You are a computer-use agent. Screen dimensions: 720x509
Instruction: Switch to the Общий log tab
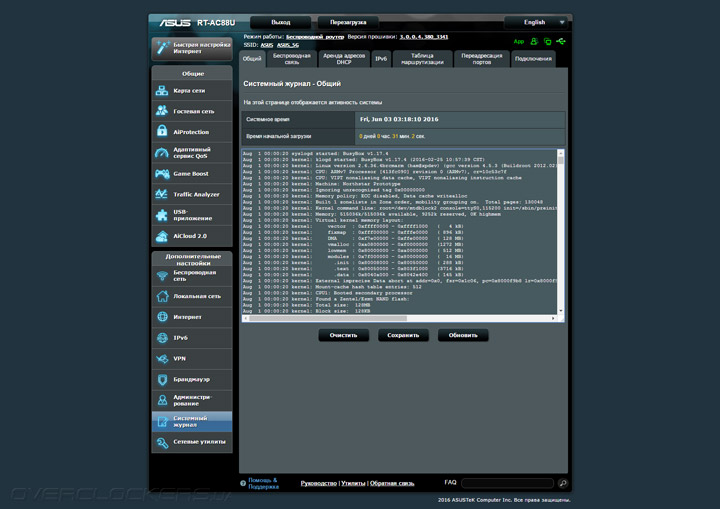click(x=252, y=59)
